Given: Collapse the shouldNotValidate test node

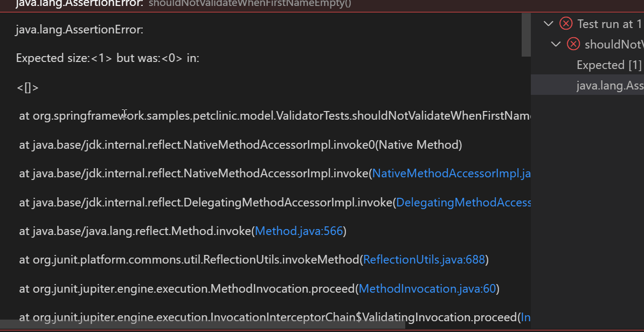Looking at the screenshot, I should pos(556,44).
